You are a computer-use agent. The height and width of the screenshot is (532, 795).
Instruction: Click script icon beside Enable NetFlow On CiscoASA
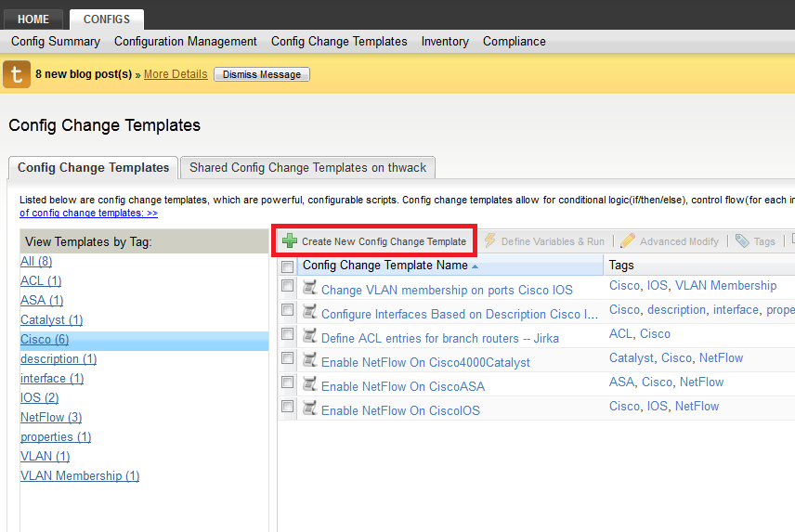coord(310,384)
